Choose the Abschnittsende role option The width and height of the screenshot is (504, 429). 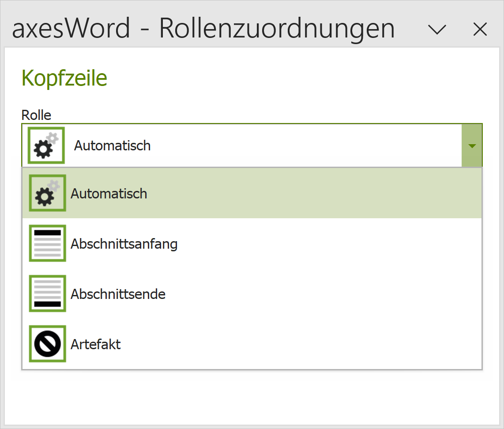[252, 294]
